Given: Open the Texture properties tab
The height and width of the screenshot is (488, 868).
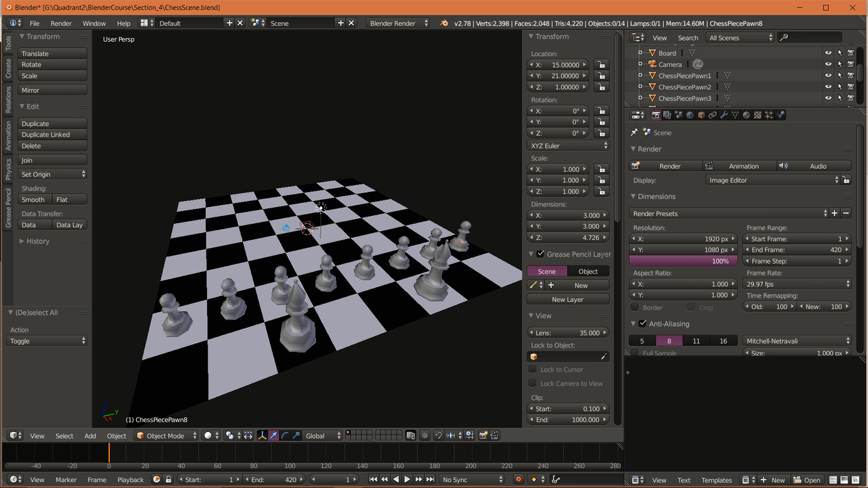Looking at the screenshot, I should point(757,115).
